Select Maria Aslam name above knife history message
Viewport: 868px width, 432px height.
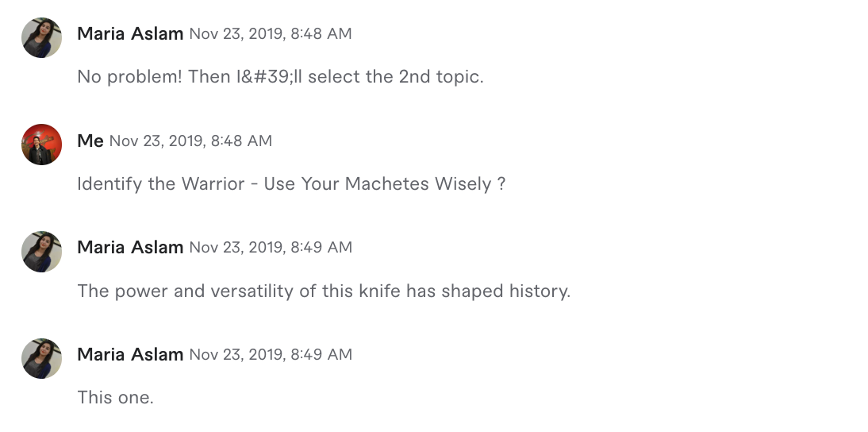pyautogui.click(x=130, y=247)
